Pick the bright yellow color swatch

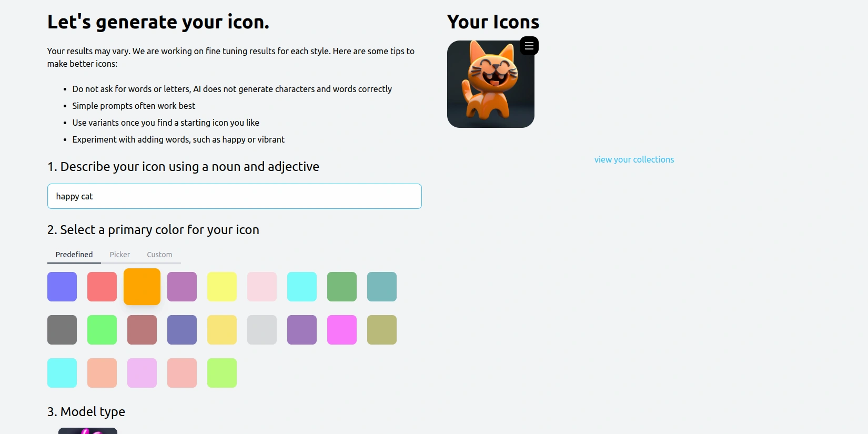221,287
